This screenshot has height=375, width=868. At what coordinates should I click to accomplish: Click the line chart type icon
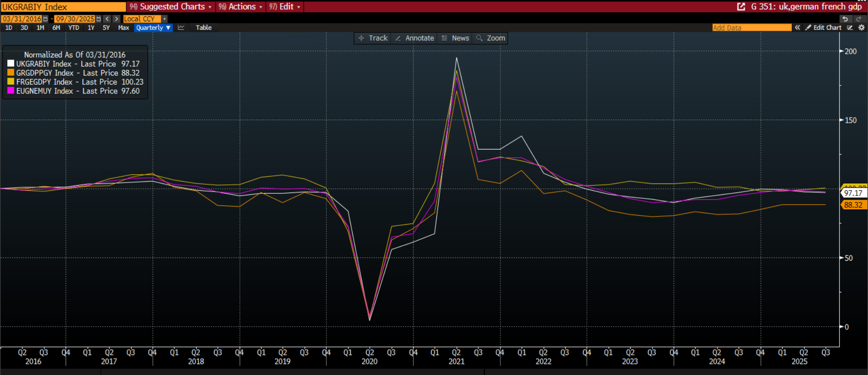click(x=181, y=28)
